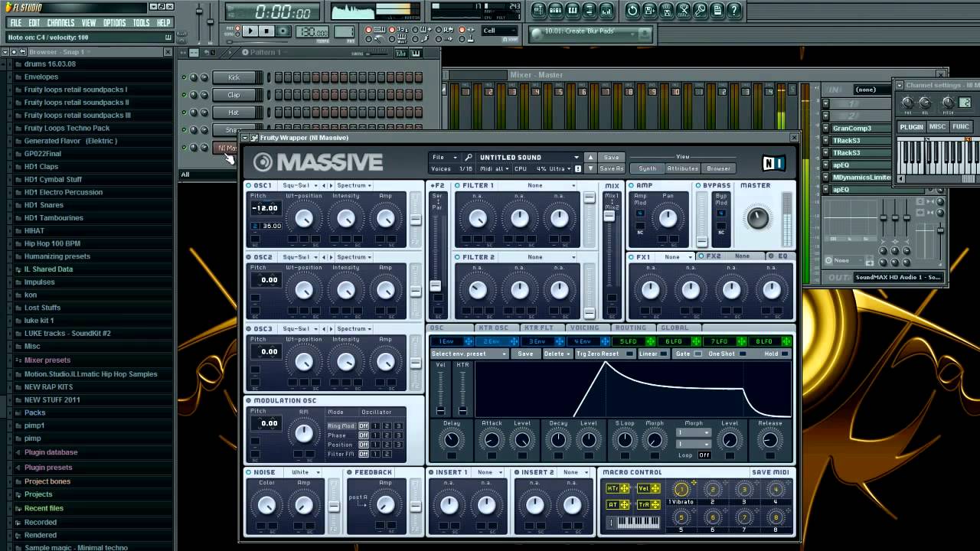Open the FX1 effect type dropdown
This screenshot has height=551, width=980.
click(x=676, y=257)
